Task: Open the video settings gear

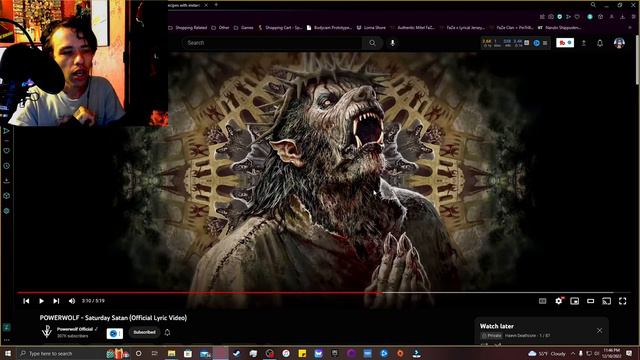Action: point(558,301)
